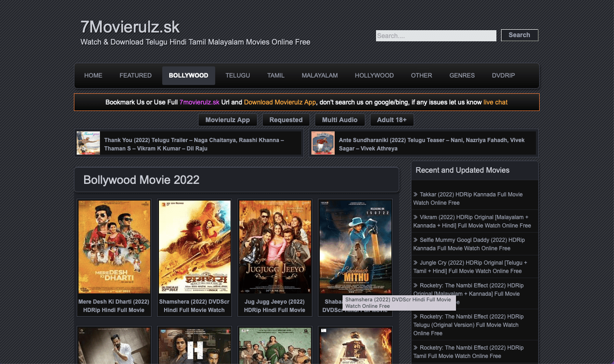This screenshot has width=614, height=364.
Task: Open Selfie Mummy Googl Daddy link
Action: (x=469, y=244)
